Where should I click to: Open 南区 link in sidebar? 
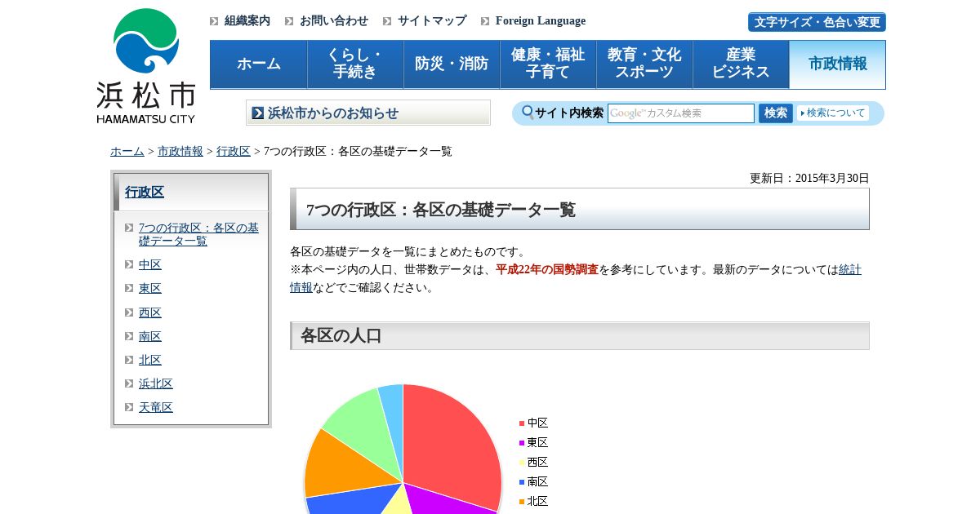tap(150, 336)
